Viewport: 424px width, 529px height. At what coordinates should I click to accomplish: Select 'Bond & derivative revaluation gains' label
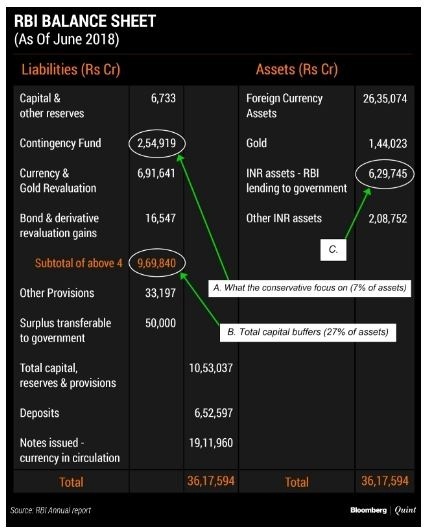pos(59,225)
